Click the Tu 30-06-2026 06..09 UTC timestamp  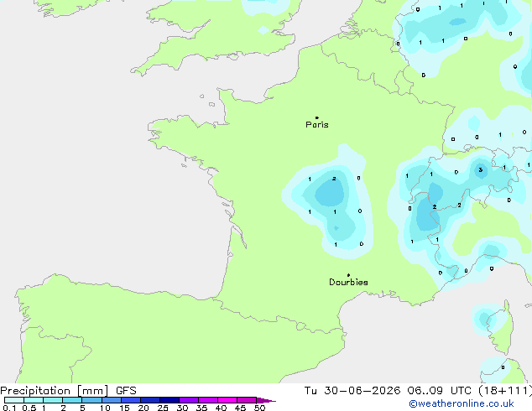[418, 391]
